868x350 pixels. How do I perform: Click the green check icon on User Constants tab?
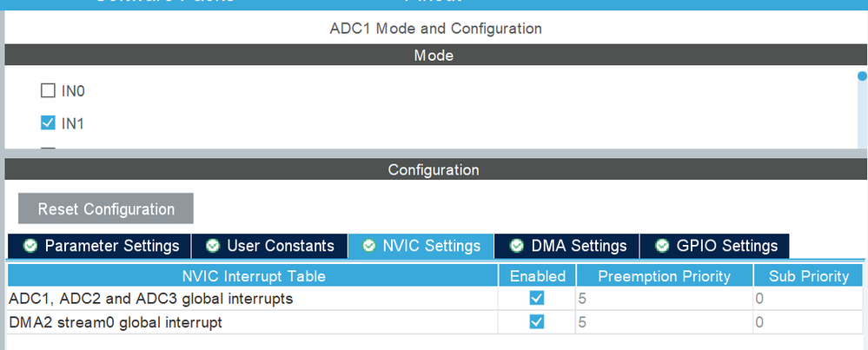(213, 246)
